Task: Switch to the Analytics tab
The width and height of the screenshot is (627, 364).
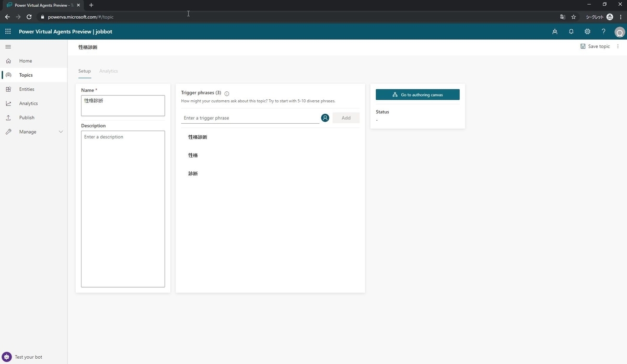Action: tap(109, 71)
